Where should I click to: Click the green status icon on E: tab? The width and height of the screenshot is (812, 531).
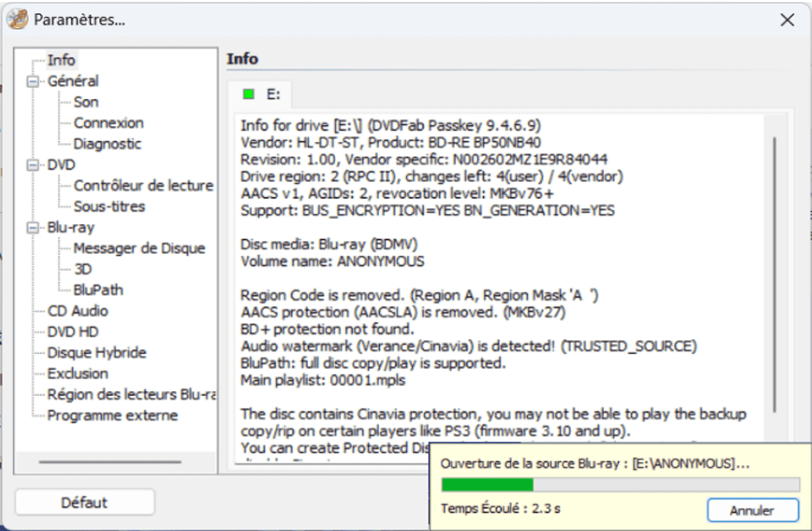pos(248,94)
